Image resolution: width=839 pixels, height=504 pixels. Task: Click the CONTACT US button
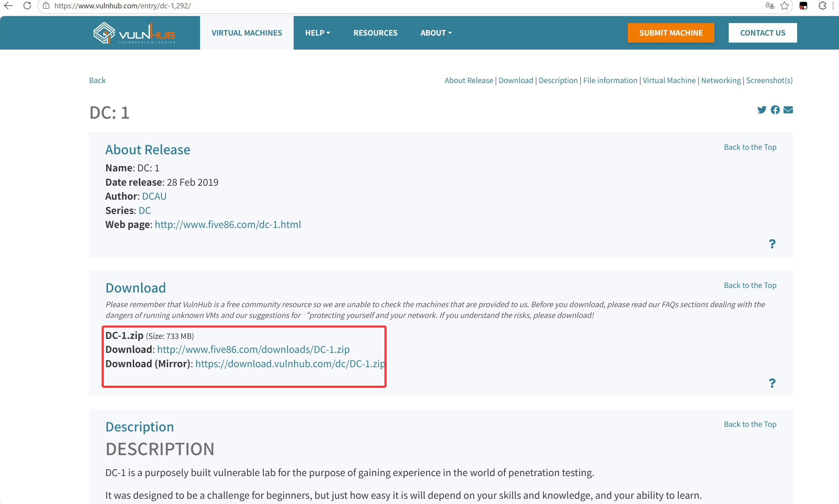763,33
